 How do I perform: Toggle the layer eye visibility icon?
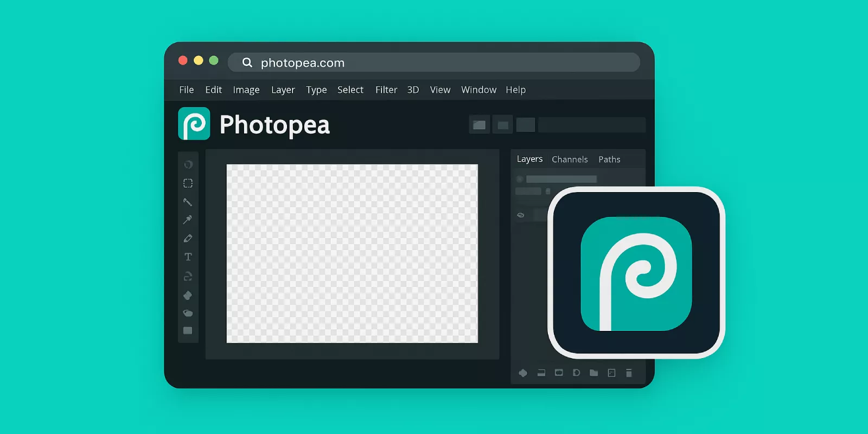pyautogui.click(x=521, y=215)
